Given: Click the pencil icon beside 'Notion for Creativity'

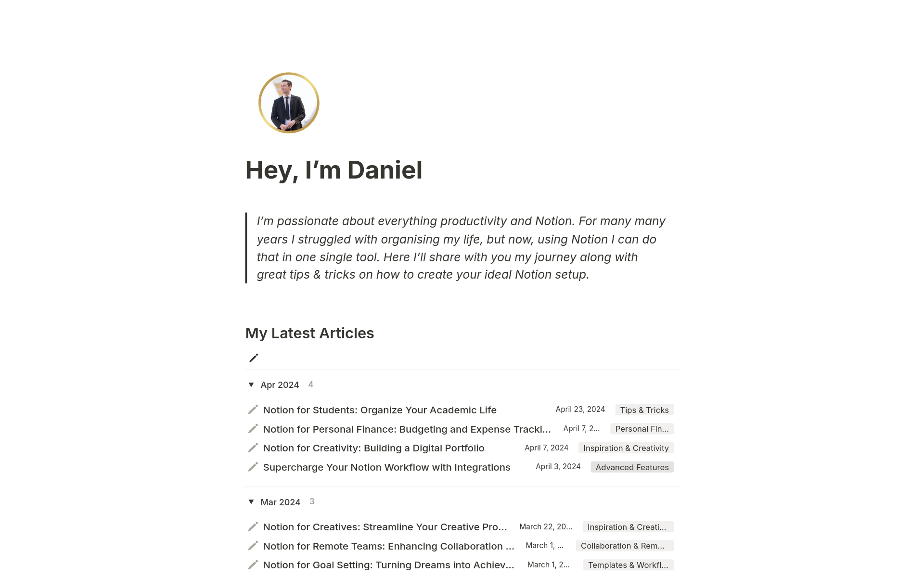Looking at the screenshot, I should [x=253, y=448].
